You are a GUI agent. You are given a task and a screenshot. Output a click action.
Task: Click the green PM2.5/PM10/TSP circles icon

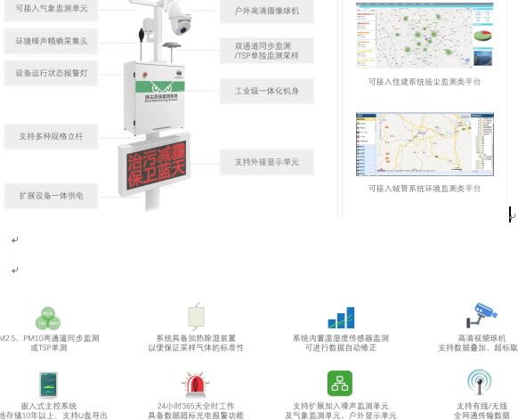(48, 319)
